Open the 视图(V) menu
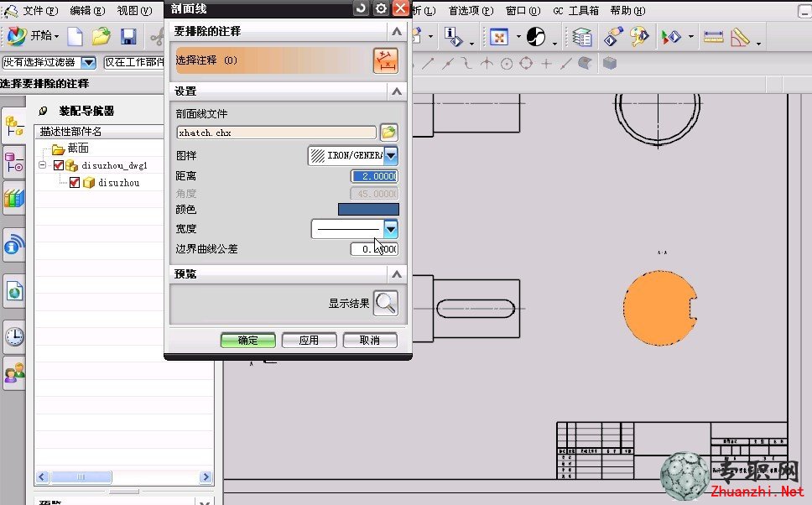The image size is (812, 505). coord(134,10)
